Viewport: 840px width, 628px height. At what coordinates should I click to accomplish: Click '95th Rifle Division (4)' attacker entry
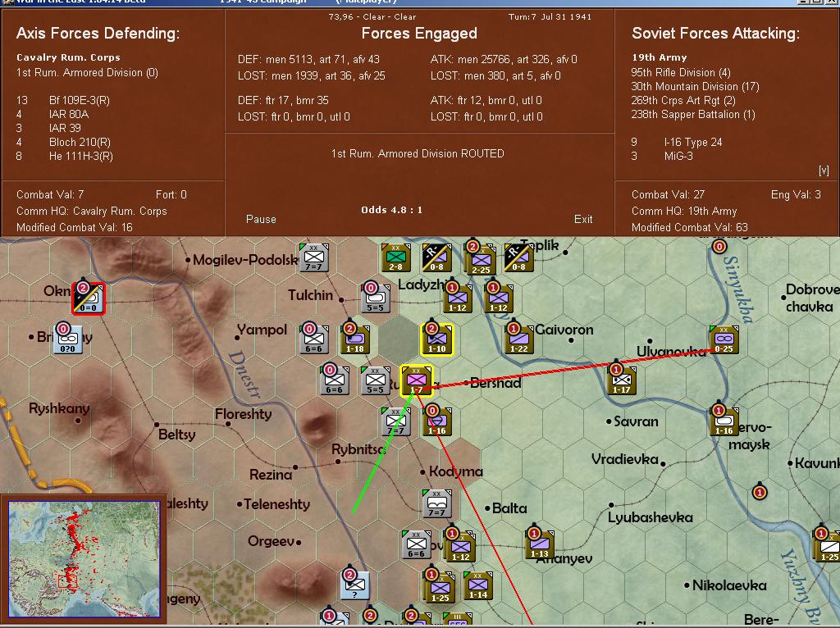click(x=680, y=72)
